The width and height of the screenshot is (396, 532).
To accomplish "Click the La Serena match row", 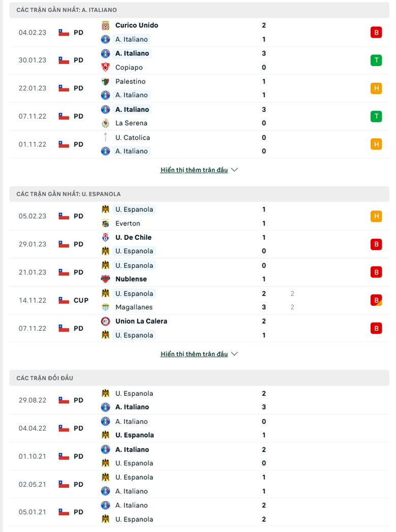I will click(198, 116).
